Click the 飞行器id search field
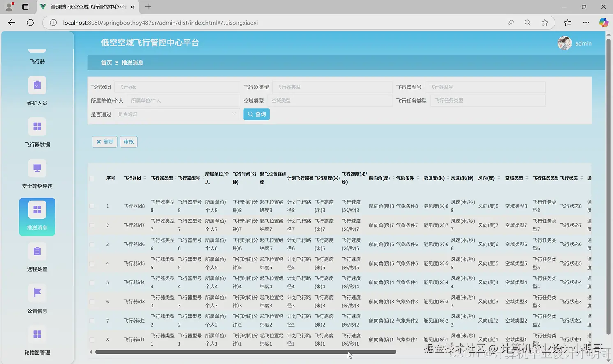This screenshot has width=613, height=364. (x=177, y=87)
